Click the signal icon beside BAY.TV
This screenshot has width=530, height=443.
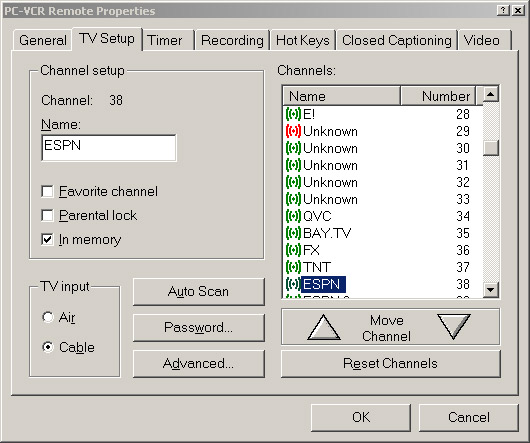click(x=293, y=233)
